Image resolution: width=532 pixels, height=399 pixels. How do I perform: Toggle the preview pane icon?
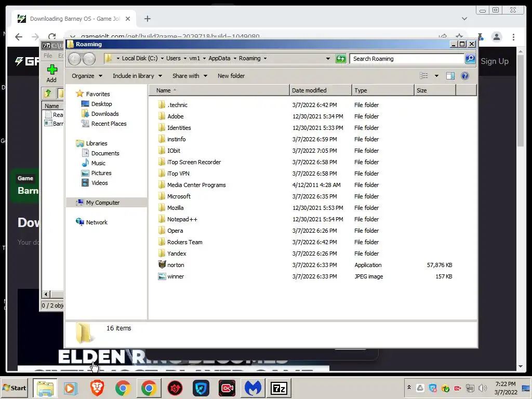(x=450, y=76)
